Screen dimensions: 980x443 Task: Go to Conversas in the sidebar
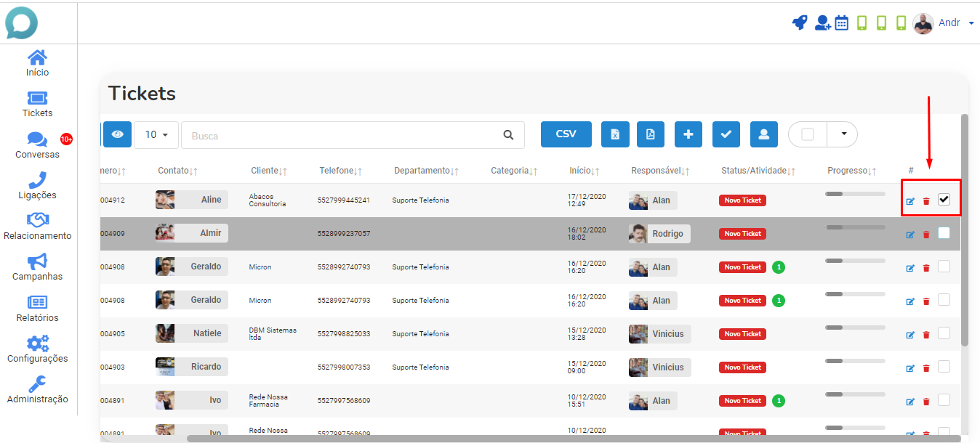[x=37, y=145]
